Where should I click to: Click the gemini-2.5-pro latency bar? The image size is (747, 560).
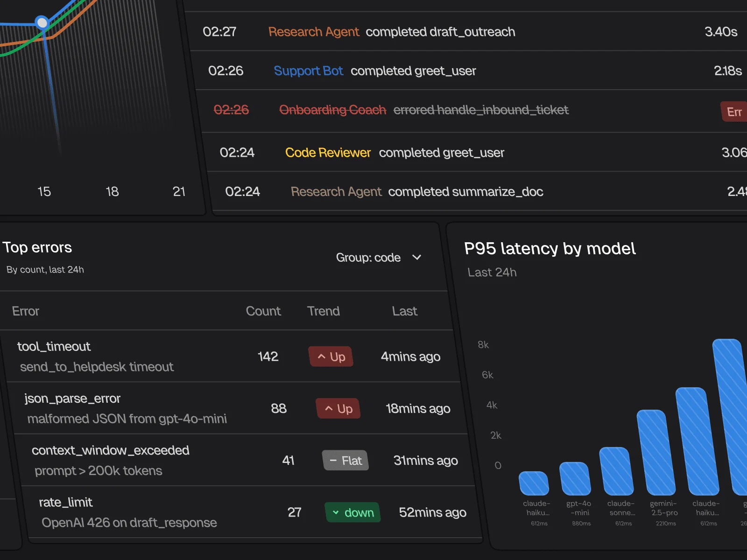pyautogui.click(x=656, y=453)
